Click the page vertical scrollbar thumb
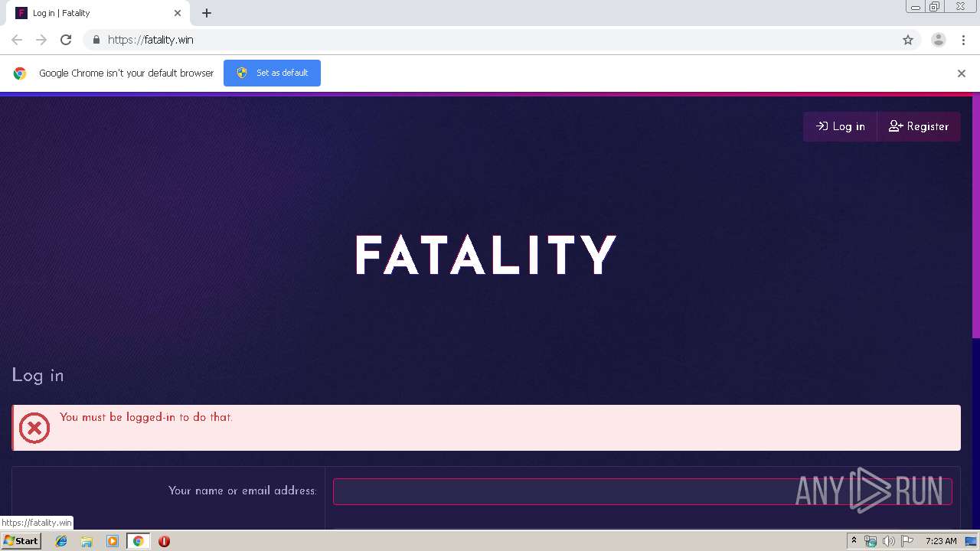 (x=975, y=216)
